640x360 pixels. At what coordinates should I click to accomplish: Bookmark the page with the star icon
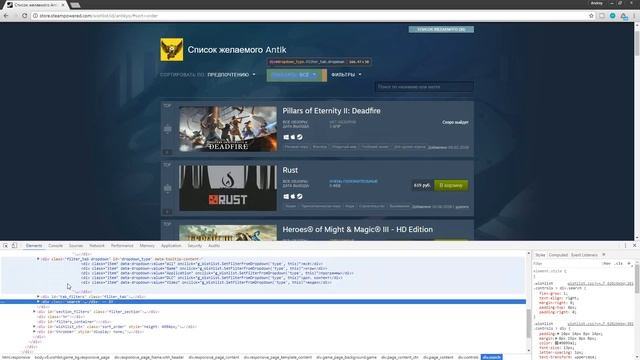tap(591, 16)
